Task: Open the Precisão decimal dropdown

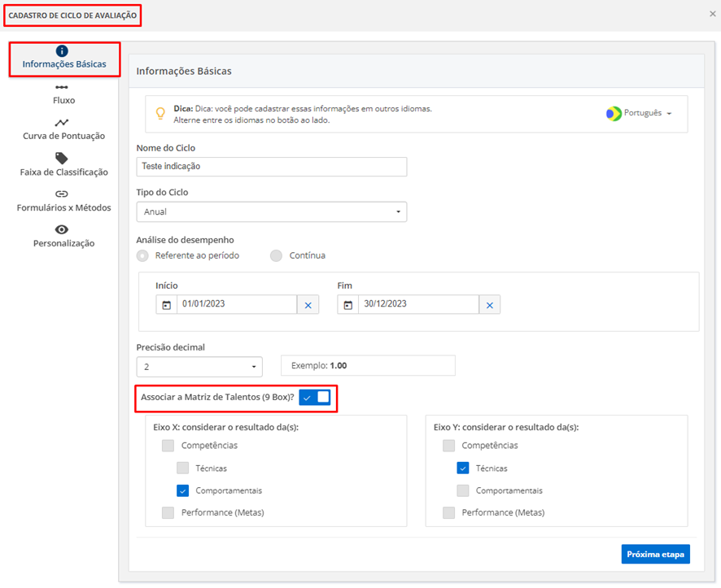Action: coord(199,367)
